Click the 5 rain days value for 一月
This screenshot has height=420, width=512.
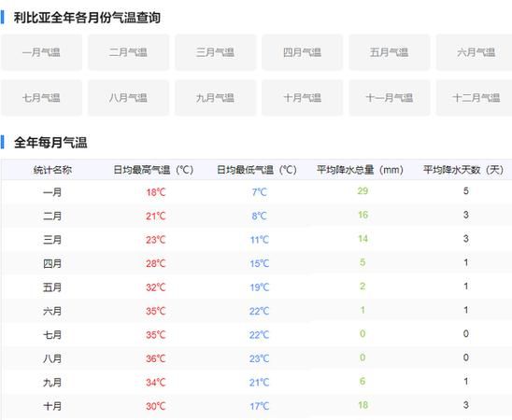466,190
